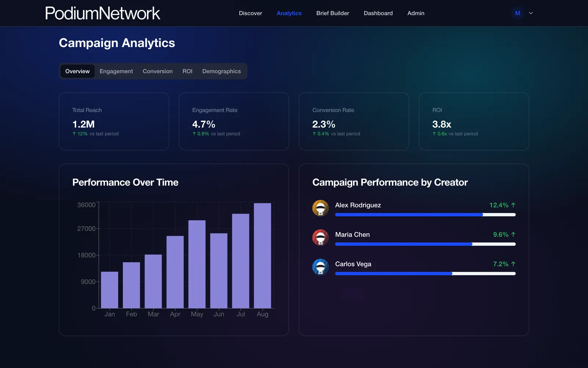This screenshot has height=368, width=588.
Task: Click the May bar in the chart
Action: pyautogui.click(x=197, y=264)
